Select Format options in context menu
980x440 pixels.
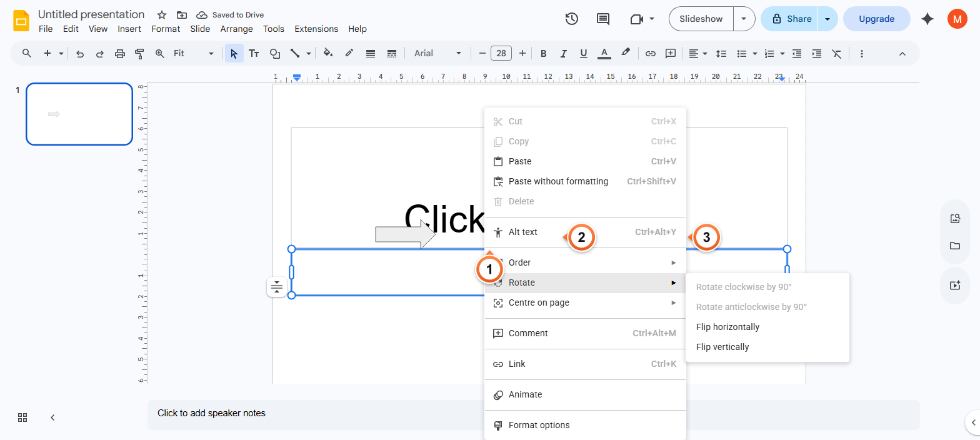click(585, 425)
